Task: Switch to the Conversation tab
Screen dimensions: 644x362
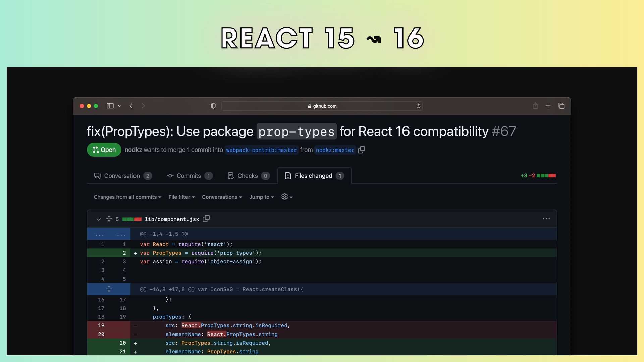Action: [x=122, y=176]
